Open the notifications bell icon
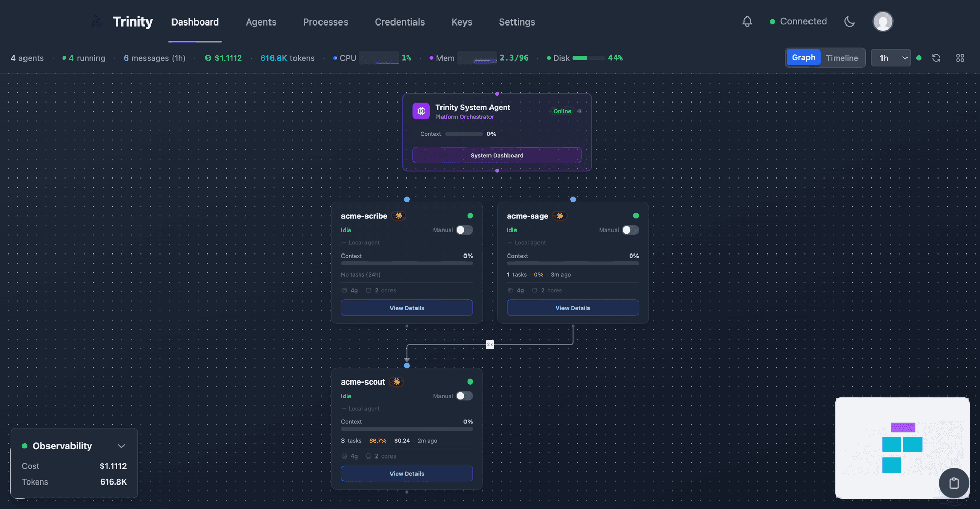The width and height of the screenshot is (980, 509). [747, 21]
